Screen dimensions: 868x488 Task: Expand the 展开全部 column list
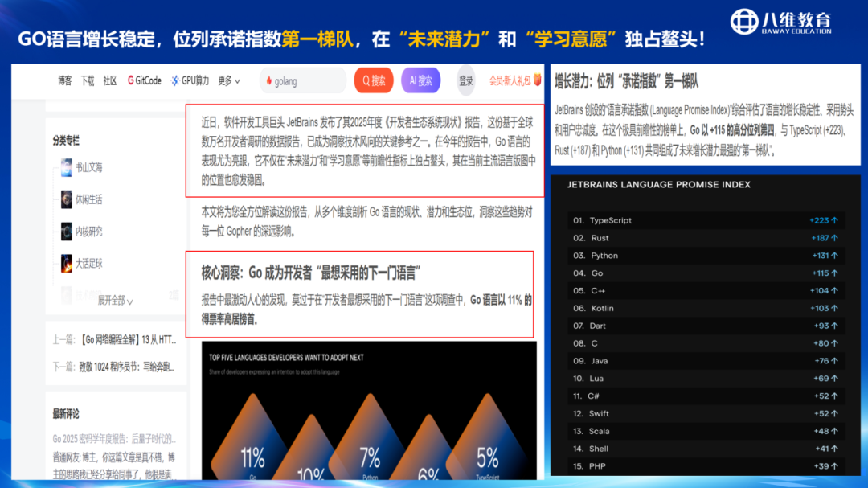click(x=115, y=300)
